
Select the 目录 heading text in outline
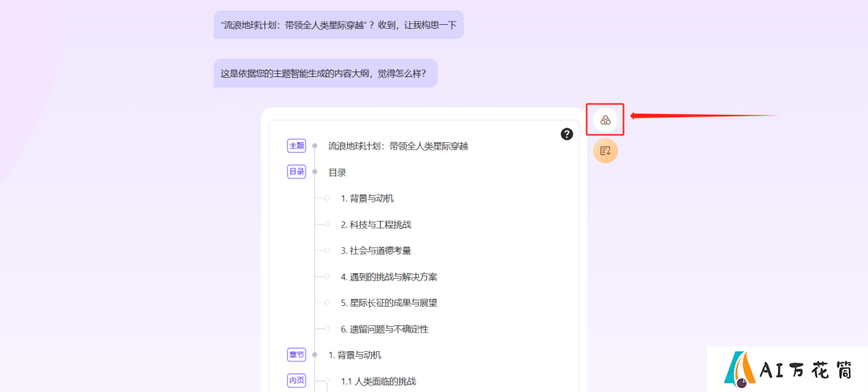[x=337, y=173]
